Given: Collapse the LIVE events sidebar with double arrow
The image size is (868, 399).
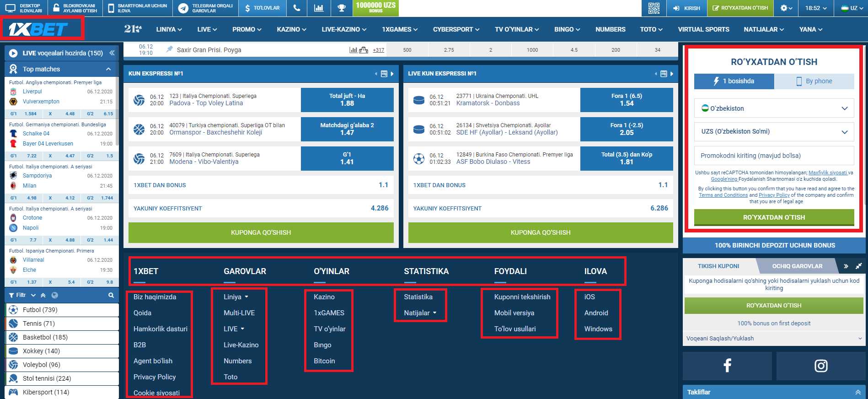Looking at the screenshot, I should click(112, 53).
